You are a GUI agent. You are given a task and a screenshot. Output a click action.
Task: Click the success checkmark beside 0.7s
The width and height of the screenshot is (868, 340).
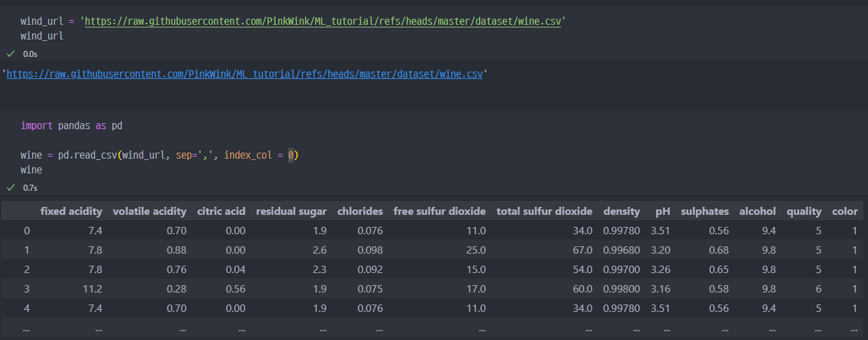pyautogui.click(x=11, y=187)
